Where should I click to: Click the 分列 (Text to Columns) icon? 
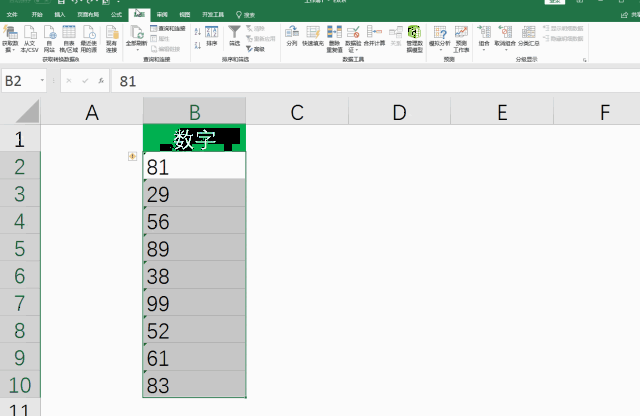(292, 33)
